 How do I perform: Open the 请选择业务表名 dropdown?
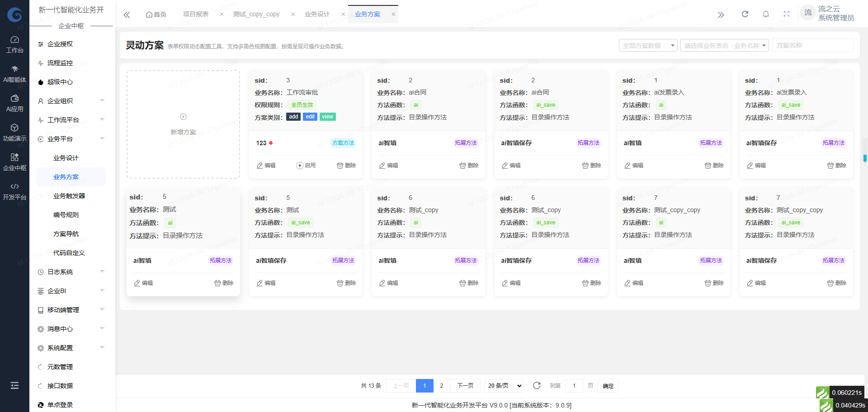tap(724, 45)
